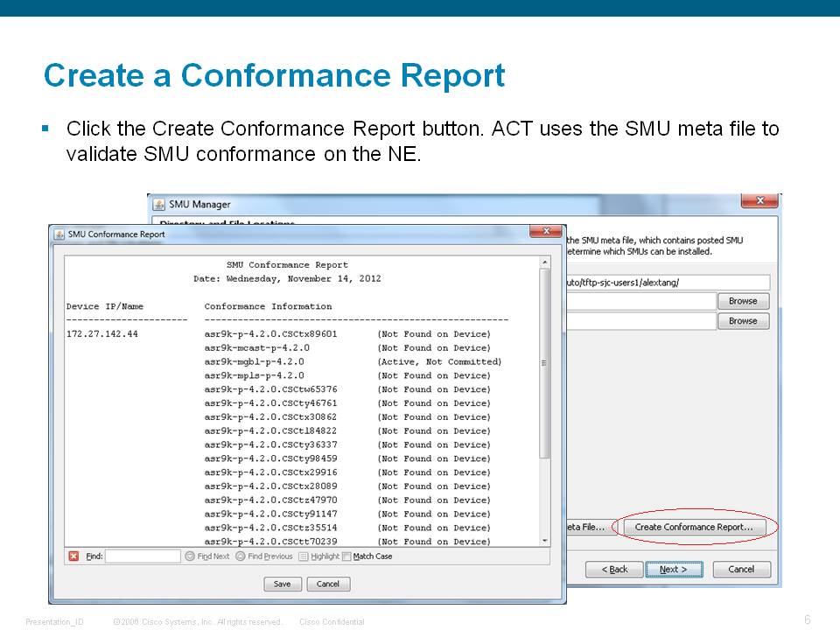This screenshot has height=630, width=840.
Task: Select asr9k-p-4.2.0.CSCtl84822 entry
Action: [x=270, y=431]
